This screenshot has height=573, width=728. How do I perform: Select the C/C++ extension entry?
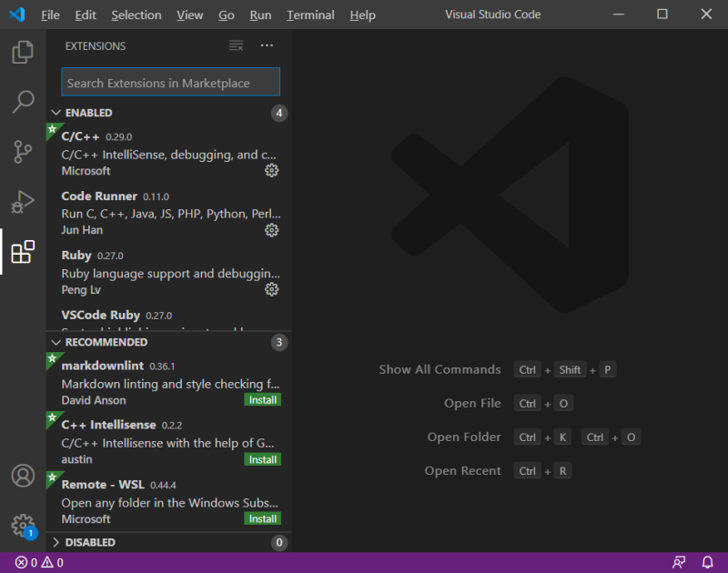point(169,153)
